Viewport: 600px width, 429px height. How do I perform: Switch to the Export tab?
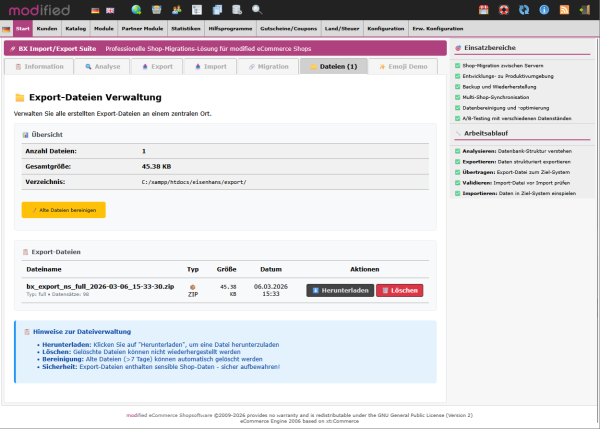coord(156,67)
